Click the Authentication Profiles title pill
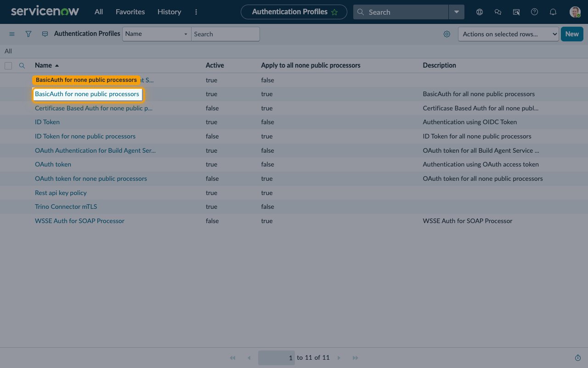 pyautogui.click(x=294, y=12)
